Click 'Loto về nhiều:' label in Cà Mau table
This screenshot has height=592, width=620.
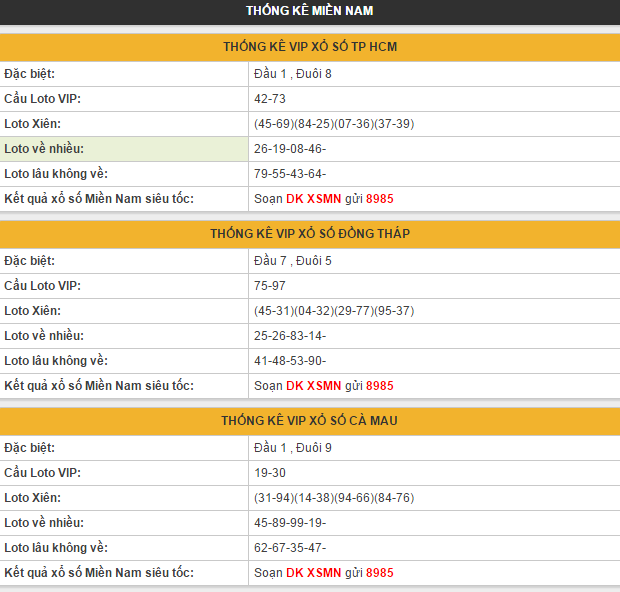pos(44,523)
